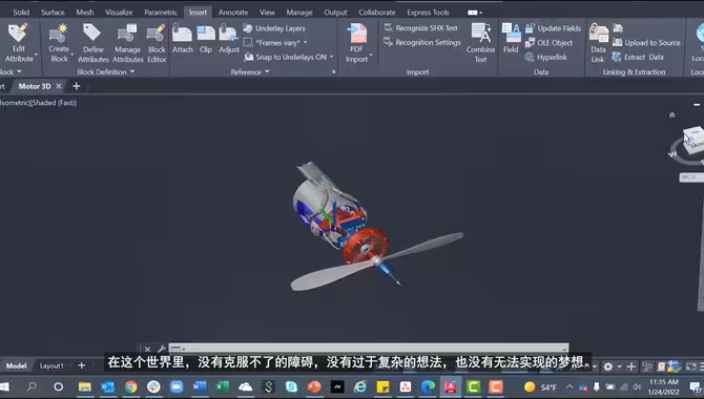704x399 pixels.
Task: Click the ViewCube home icon
Action: tap(672, 115)
